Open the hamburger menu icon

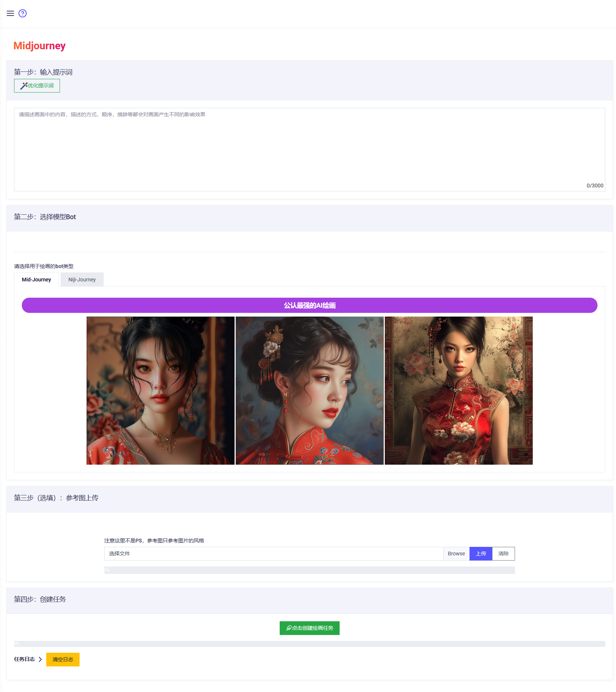[10, 13]
